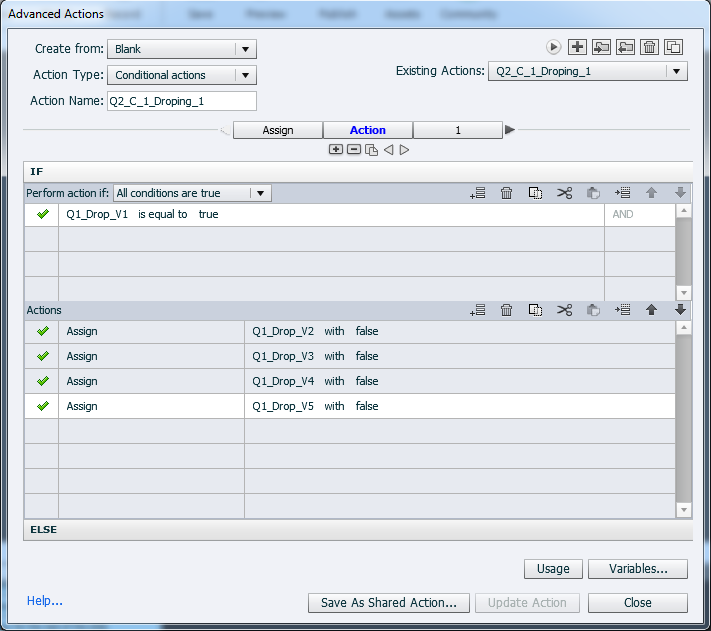Image resolution: width=711 pixels, height=631 pixels.
Task: Open the Perform action if dropdown
Action: tap(260, 194)
